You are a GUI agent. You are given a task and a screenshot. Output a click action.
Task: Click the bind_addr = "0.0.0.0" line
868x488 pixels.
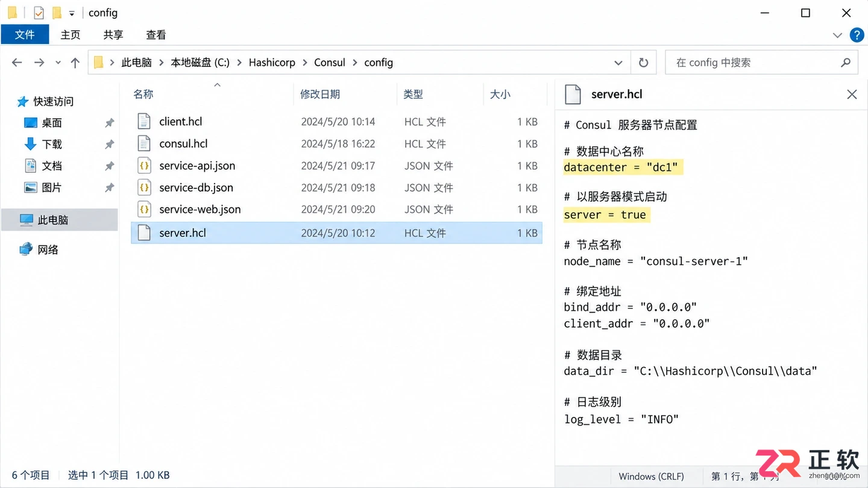pos(631,307)
